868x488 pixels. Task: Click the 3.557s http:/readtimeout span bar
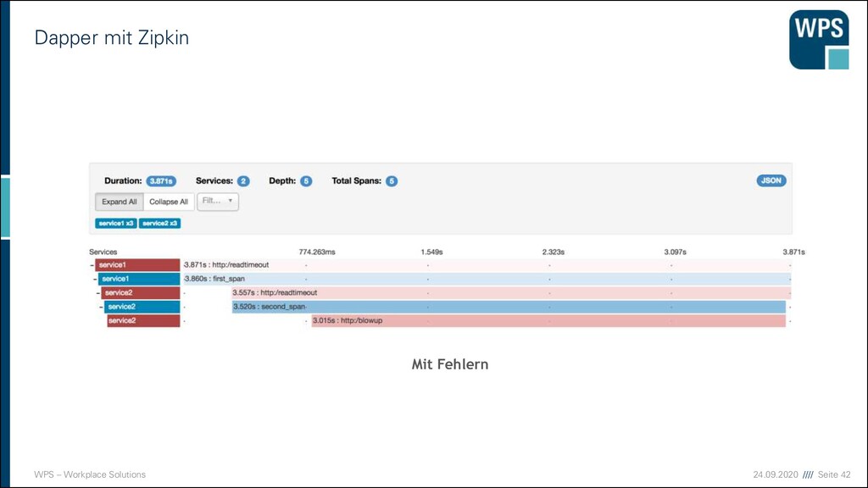click(511, 292)
